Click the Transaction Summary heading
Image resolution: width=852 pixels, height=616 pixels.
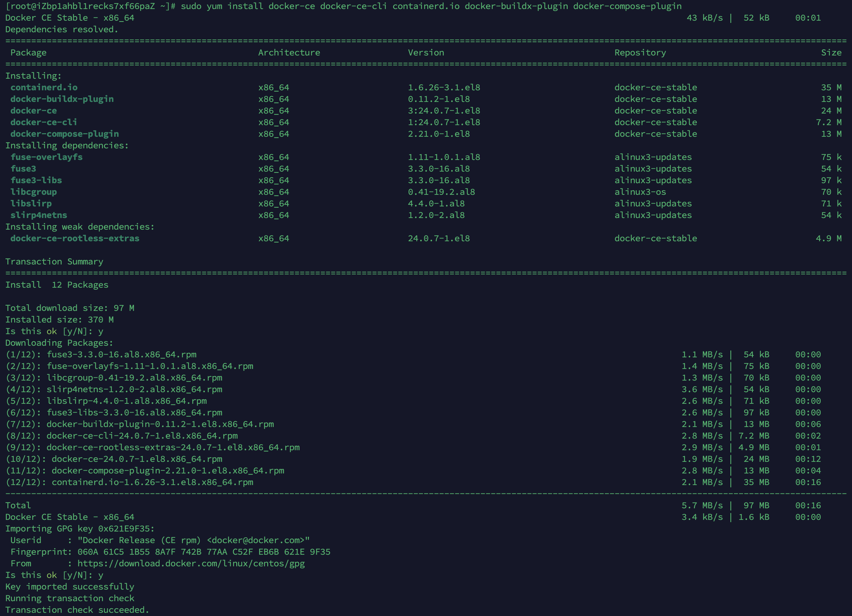click(x=54, y=262)
